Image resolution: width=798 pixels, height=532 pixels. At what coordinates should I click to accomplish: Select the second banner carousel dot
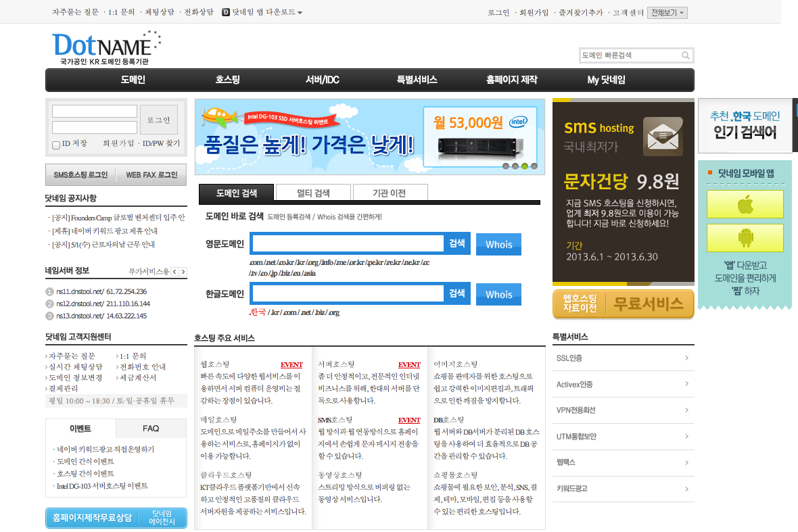point(515,166)
